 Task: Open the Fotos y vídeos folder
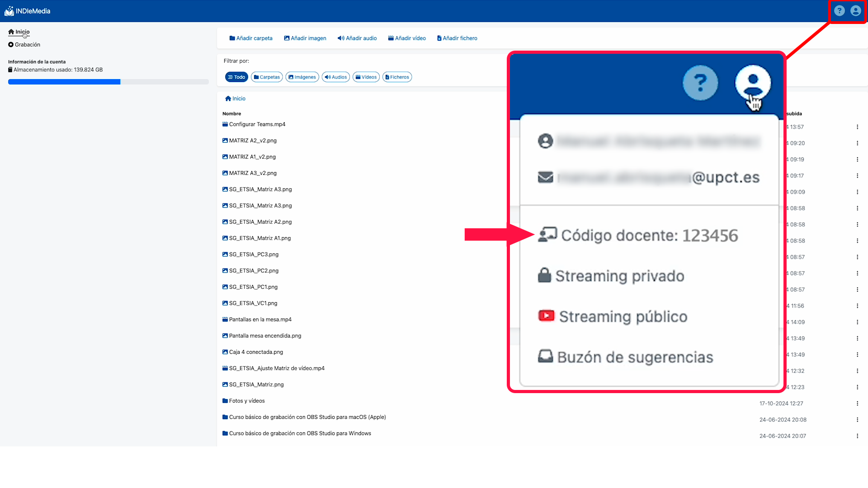(243, 401)
